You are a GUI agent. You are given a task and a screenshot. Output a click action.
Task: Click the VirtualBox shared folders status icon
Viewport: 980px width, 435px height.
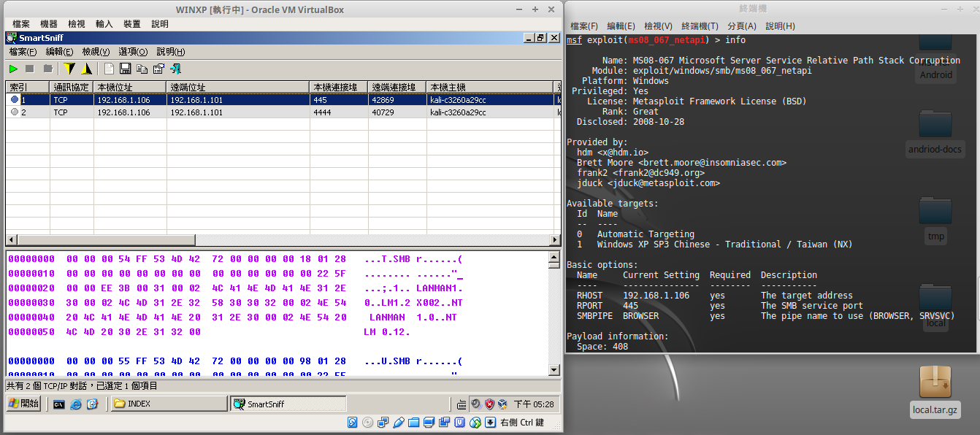(x=414, y=422)
